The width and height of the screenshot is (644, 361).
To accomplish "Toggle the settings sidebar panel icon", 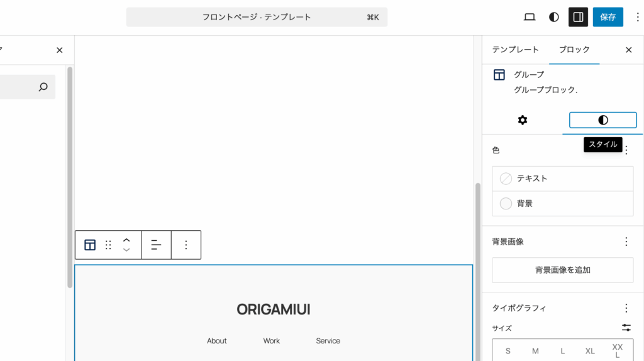I will pos(578,17).
